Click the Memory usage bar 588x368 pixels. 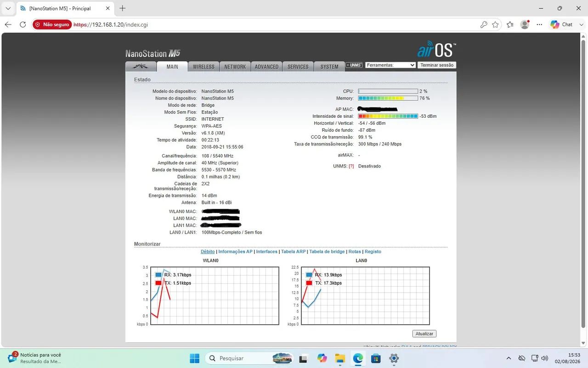(x=388, y=98)
